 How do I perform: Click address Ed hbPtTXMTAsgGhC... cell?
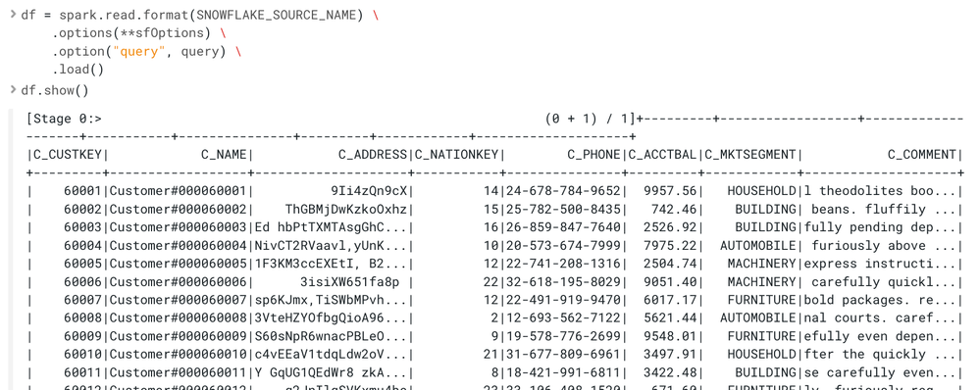pos(332,227)
